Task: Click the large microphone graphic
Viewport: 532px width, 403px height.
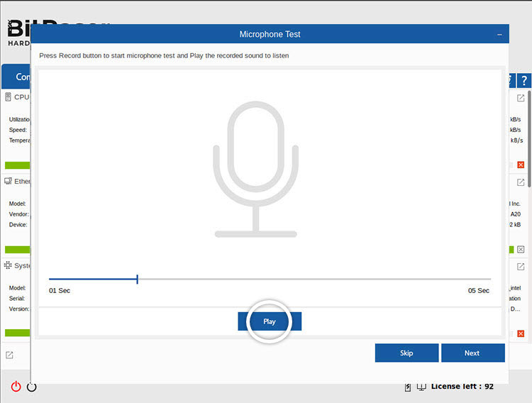Action: 255,169
